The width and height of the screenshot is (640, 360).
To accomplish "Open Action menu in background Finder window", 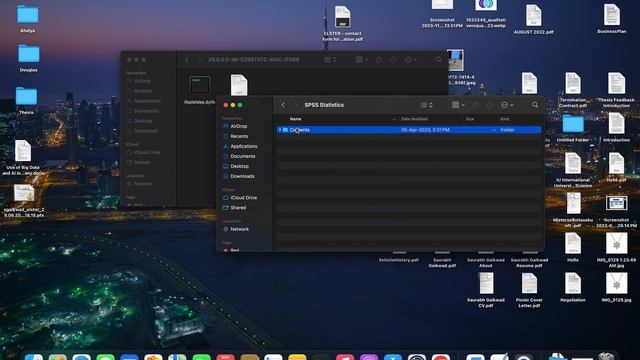I will coord(410,60).
